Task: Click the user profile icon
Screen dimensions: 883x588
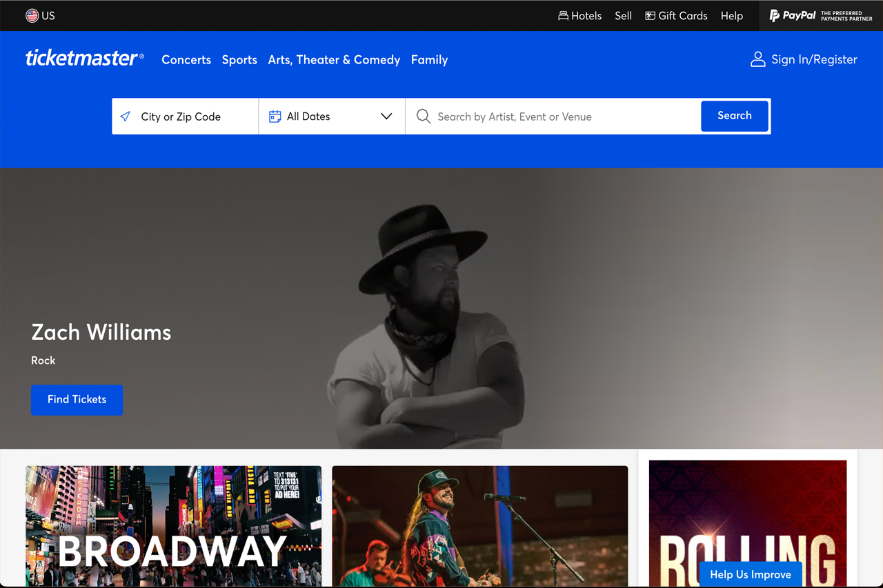Action: click(x=757, y=60)
